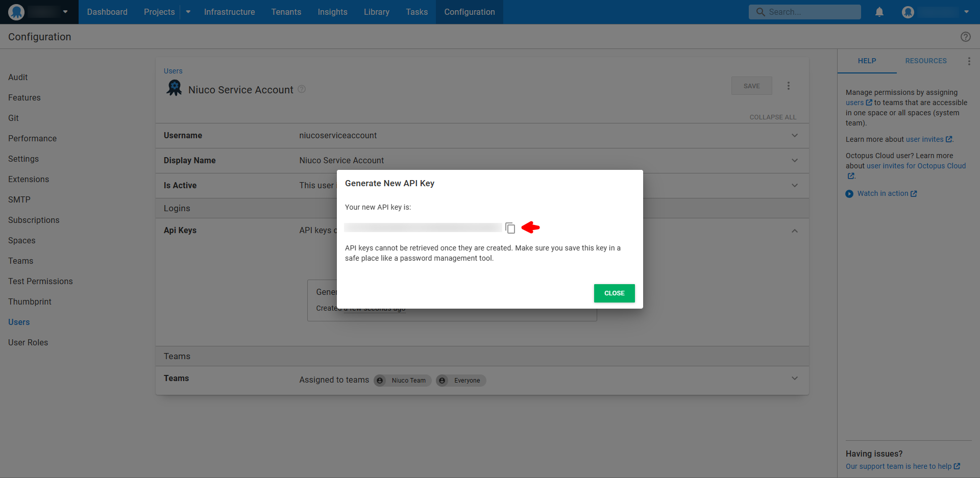Select Git in the sidebar
The height and width of the screenshot is (478, 980).
13,118
